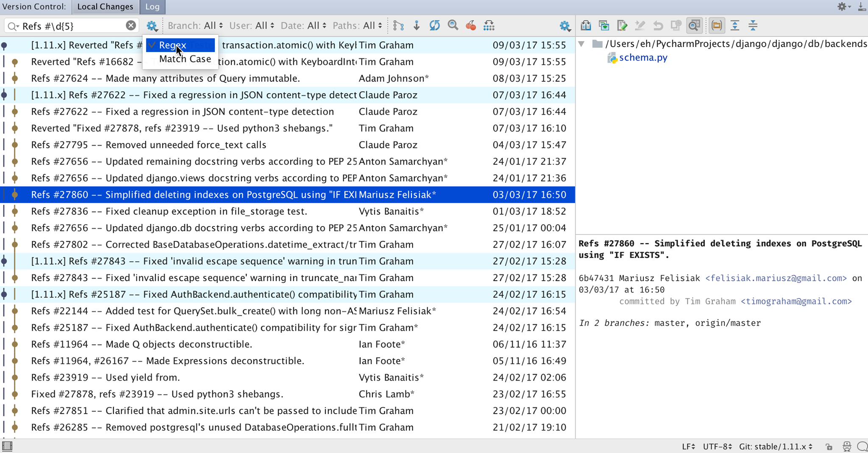
Task: Click timograham@gmail.com email link
Action: 796,301
